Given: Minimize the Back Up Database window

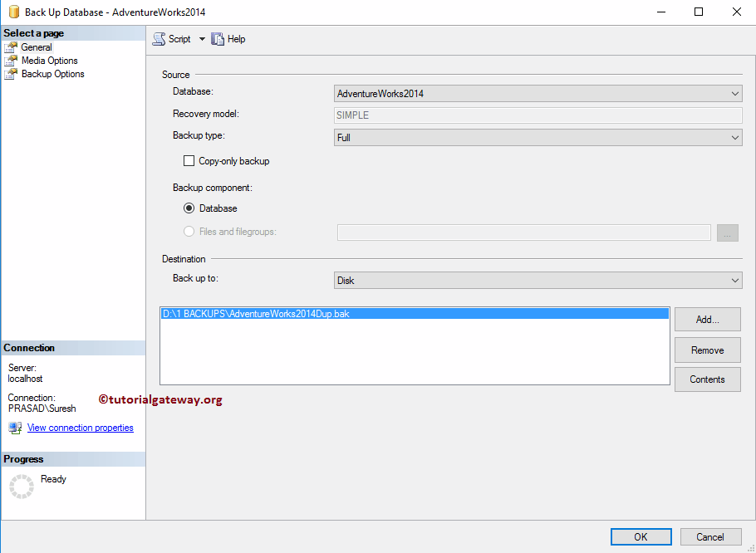Looking at the screenshot, I should point(661,12).
